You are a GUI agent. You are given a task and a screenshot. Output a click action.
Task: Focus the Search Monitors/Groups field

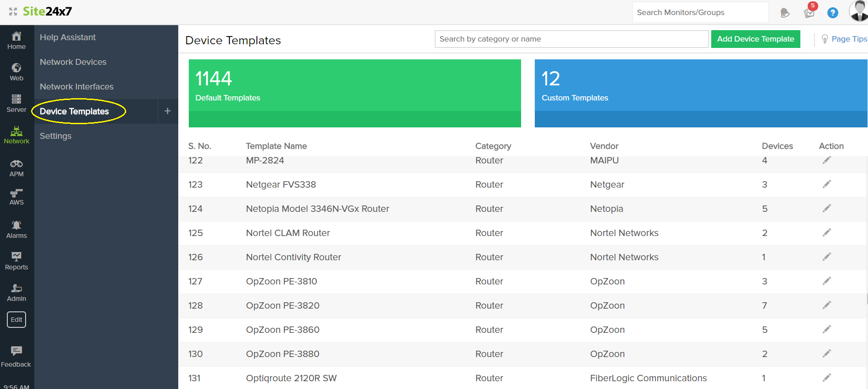pyautogui.click(x=700, y=12)
